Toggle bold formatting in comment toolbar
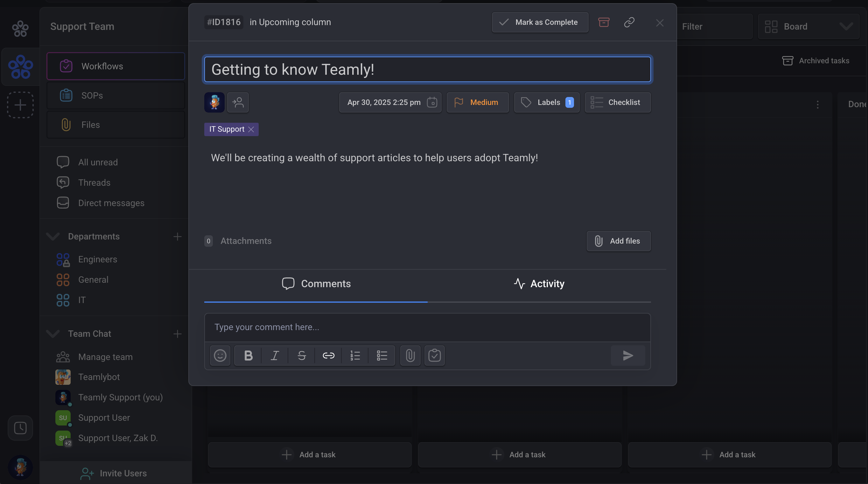The image size is (868, 484). point(248,355)
